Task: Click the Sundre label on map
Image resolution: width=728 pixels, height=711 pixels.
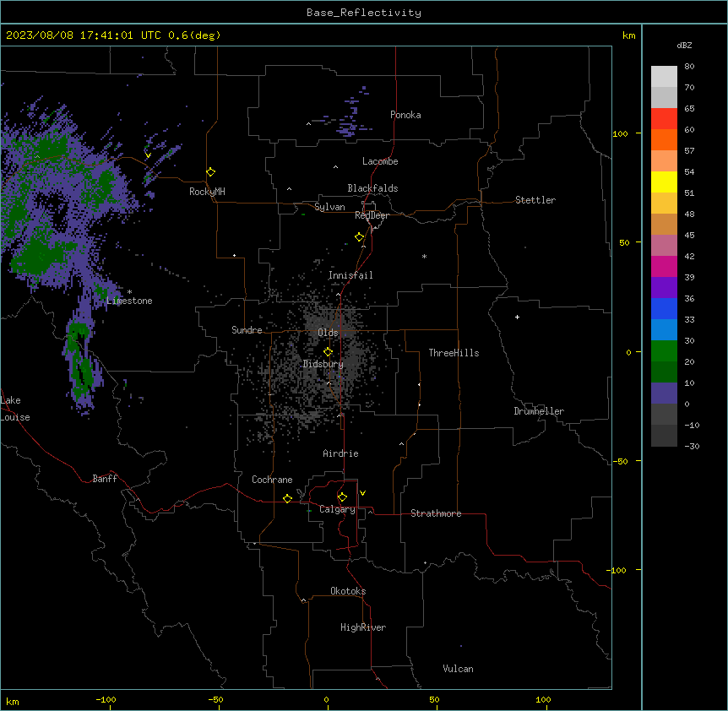Action: [247, 330]
